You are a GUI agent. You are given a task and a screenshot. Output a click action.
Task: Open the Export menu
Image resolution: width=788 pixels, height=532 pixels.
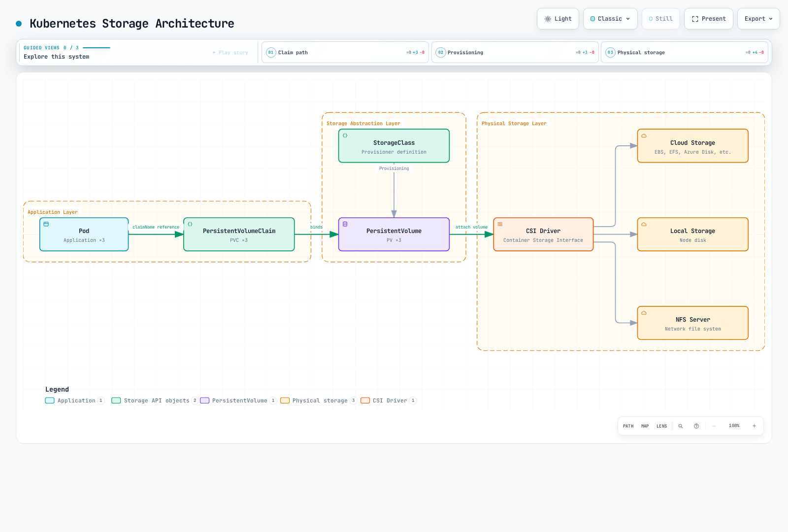click(x=758, y=19)
